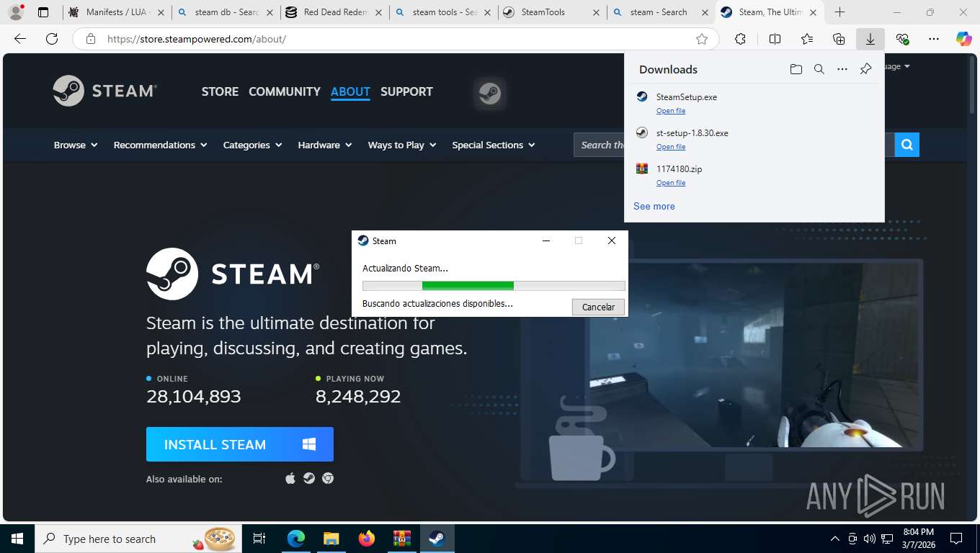Click the Steam logo in page header
The height and width of the screenshot is (553, 980).
coord(105,91)
